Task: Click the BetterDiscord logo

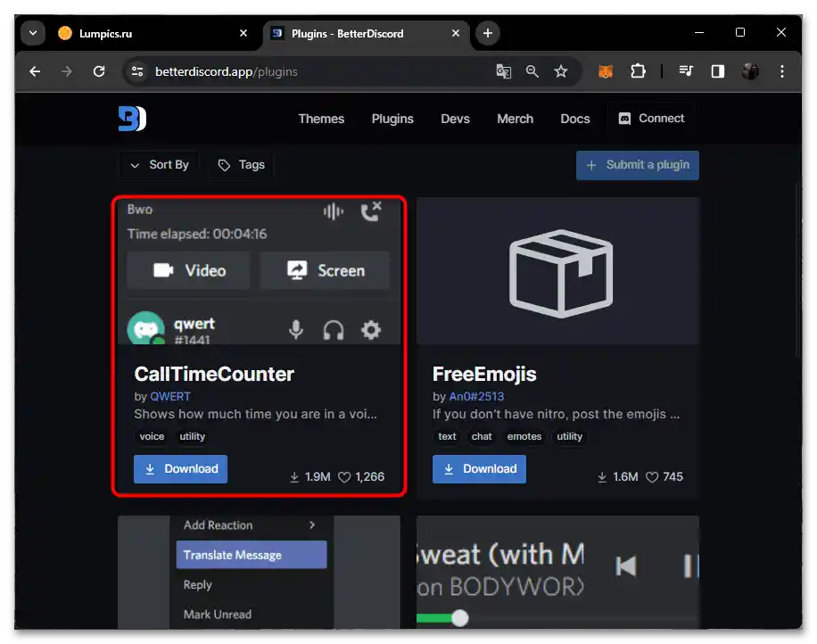Action: click(x=132, y=119)
